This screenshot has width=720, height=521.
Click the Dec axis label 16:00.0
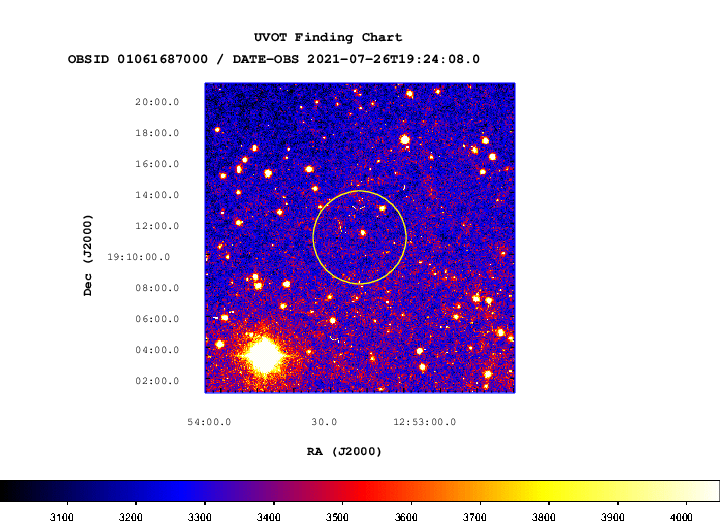(157, 164)
